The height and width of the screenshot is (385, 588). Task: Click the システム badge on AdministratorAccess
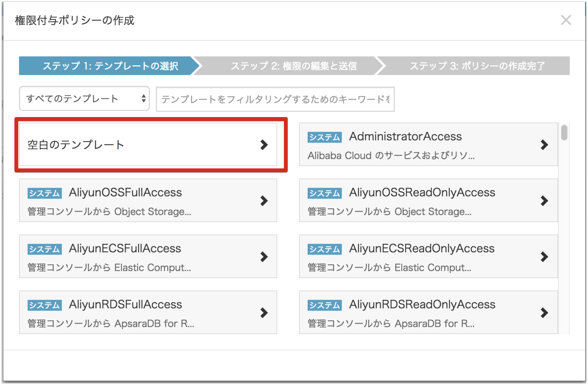tap(324, 137)
